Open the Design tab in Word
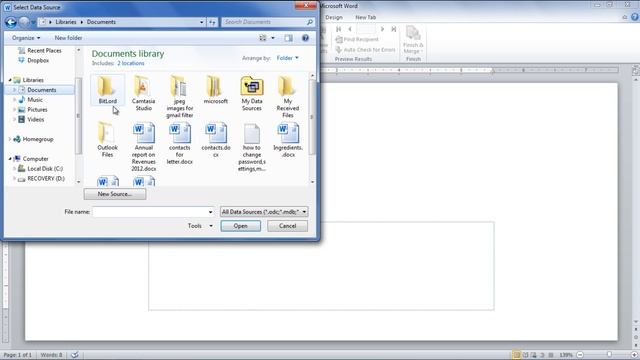This screenshot has width=640, height=360. (333, 18)
